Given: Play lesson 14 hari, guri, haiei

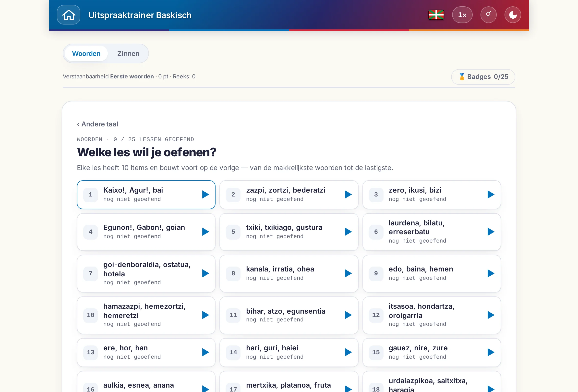Looking at the screenshot, I should [x=348, y=353].
